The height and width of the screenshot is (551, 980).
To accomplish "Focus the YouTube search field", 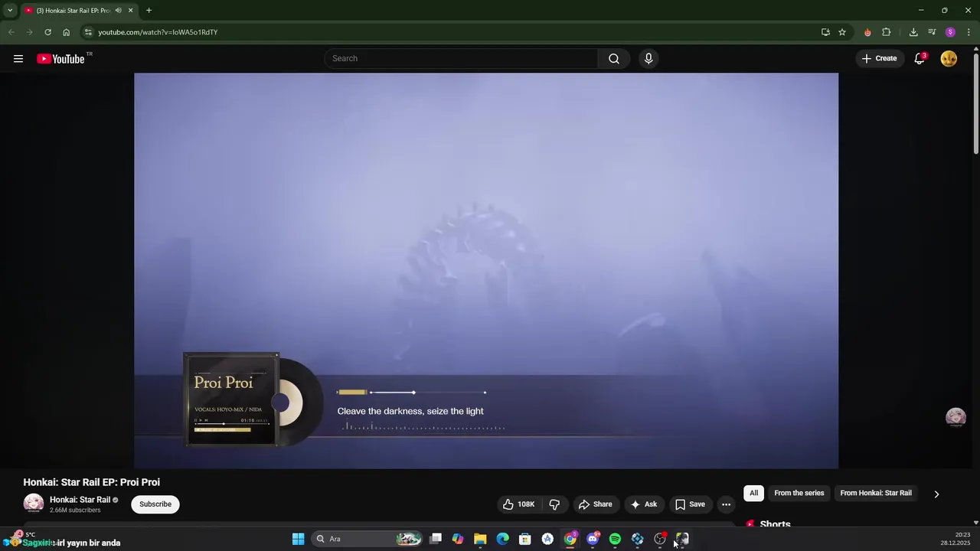I will tap(462, 59).
